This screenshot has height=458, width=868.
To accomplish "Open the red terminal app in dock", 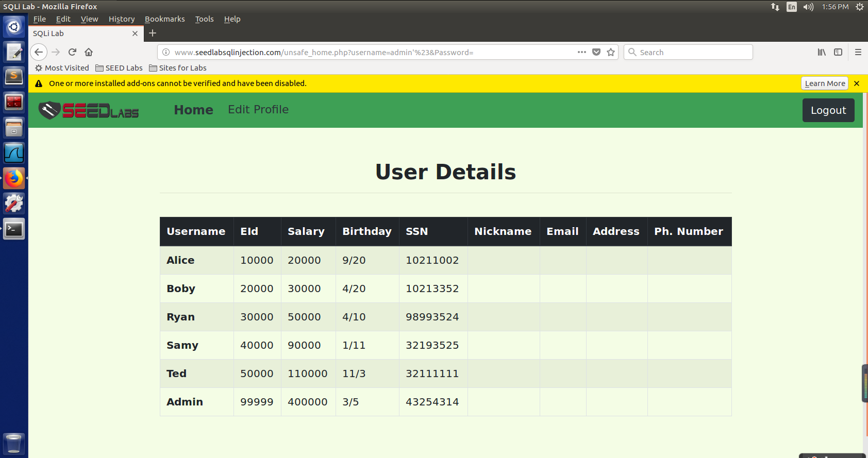I will point(14,102).
